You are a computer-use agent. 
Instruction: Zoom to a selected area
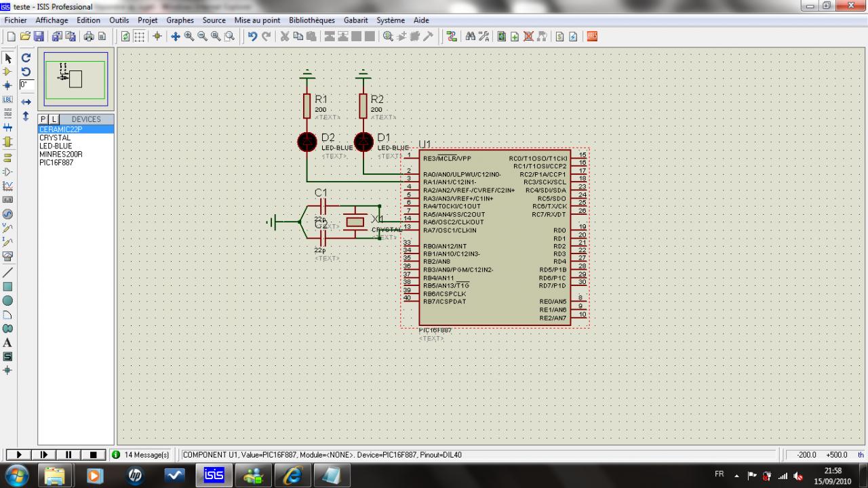click(x=230, y=36)
